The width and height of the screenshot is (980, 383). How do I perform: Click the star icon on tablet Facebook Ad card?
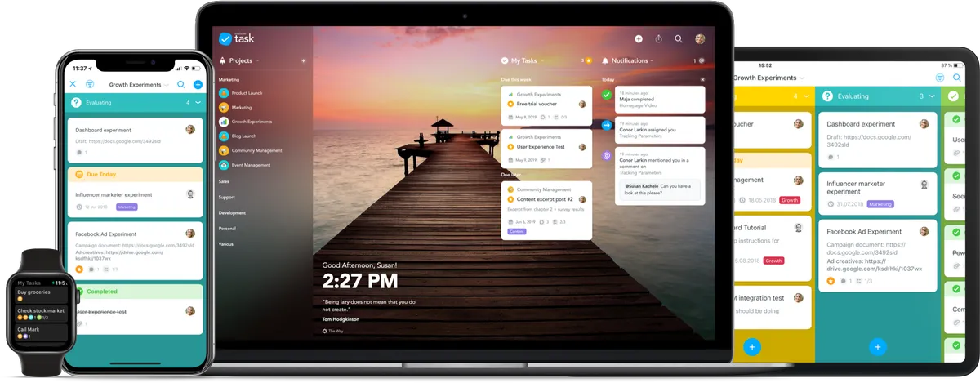(831, 281)
